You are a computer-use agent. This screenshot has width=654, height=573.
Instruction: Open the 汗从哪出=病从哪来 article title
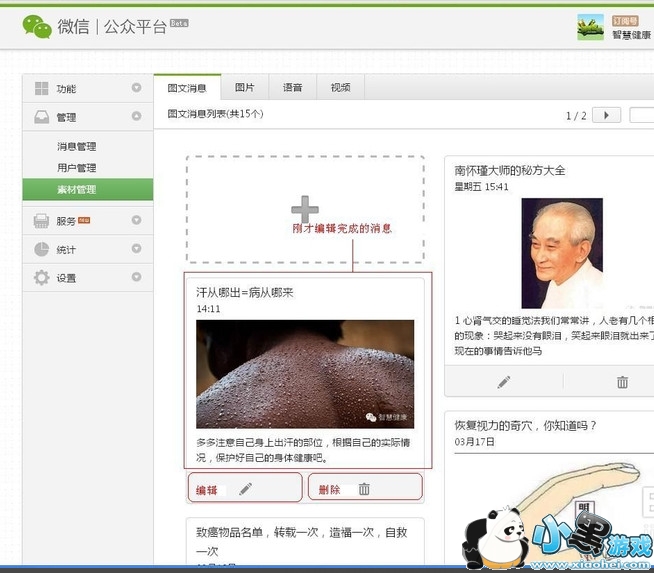(245, 292)
